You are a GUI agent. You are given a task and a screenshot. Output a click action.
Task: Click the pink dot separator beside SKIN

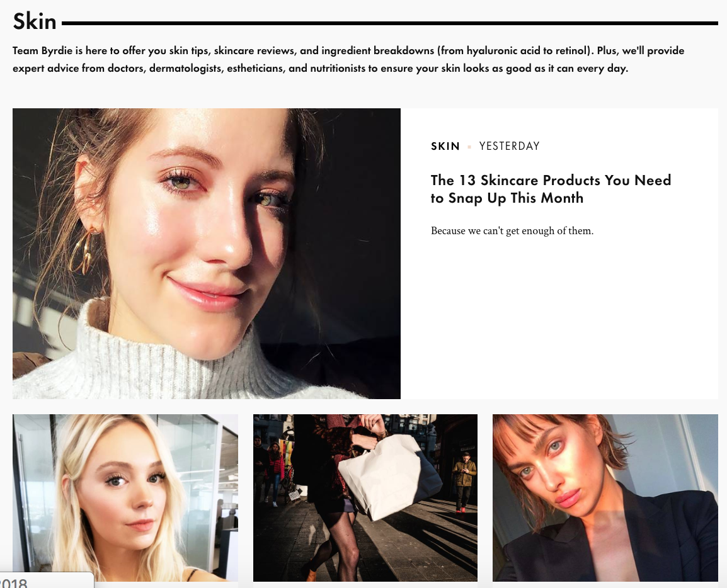[469, 147]
